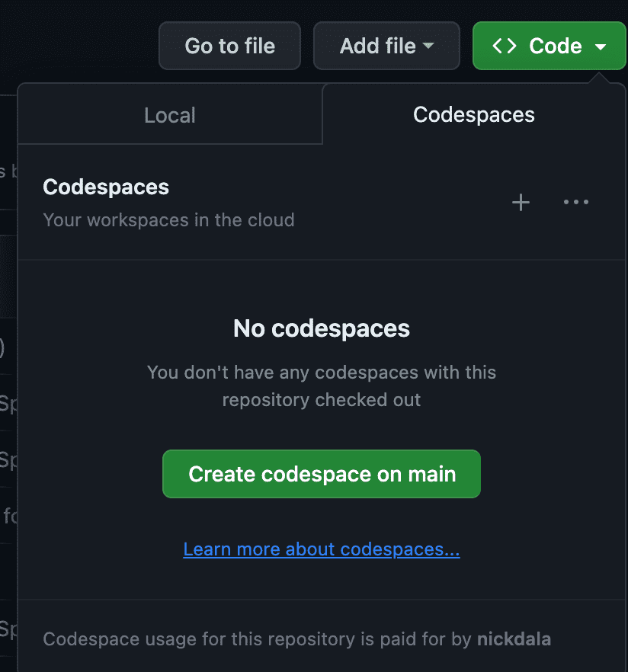Click the nickdala username text
Image resolution: width=628 pixels, height=672 pixels.
pos(514,639)
